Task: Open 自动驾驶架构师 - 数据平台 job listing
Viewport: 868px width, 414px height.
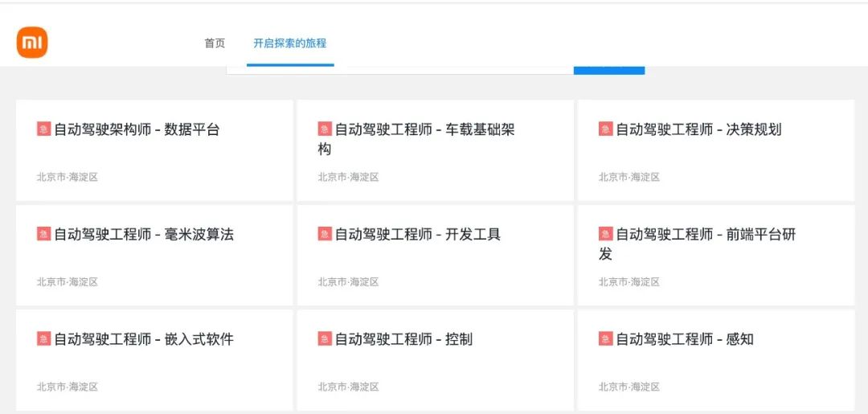Action: (136, 129)
